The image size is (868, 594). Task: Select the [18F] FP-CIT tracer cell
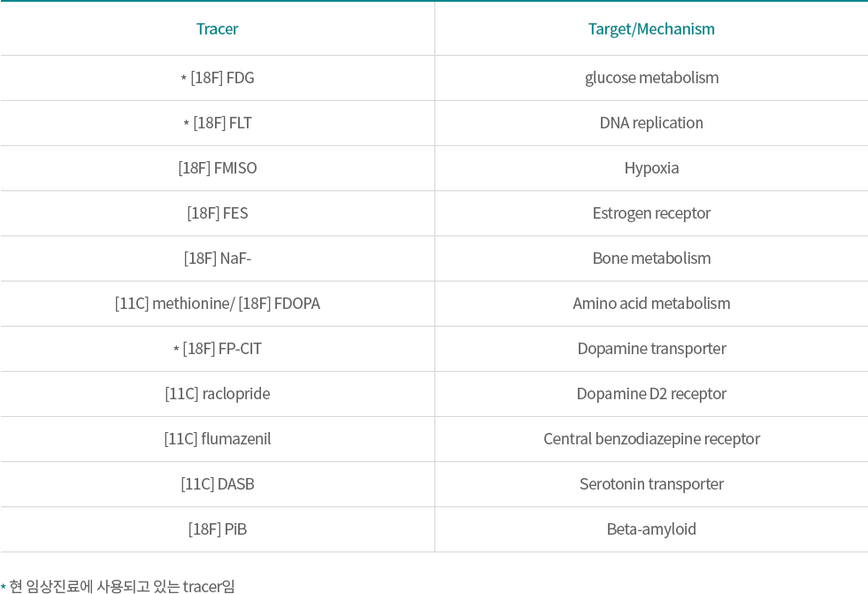click(217, 349)
